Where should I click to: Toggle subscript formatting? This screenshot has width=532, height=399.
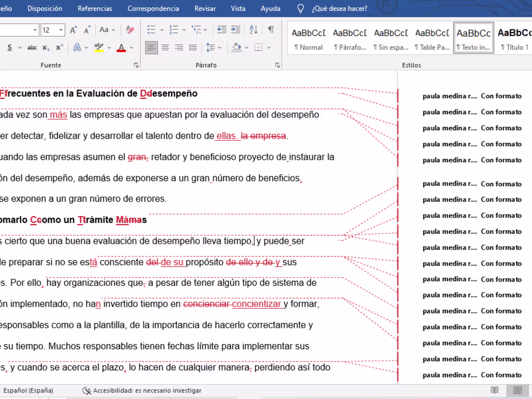click(x=45, y=47)
